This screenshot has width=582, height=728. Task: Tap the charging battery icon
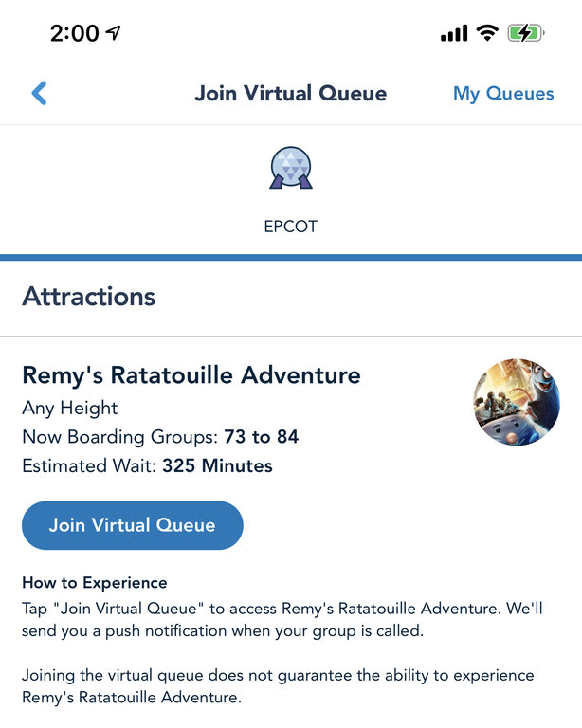click(x=525, y=33)
